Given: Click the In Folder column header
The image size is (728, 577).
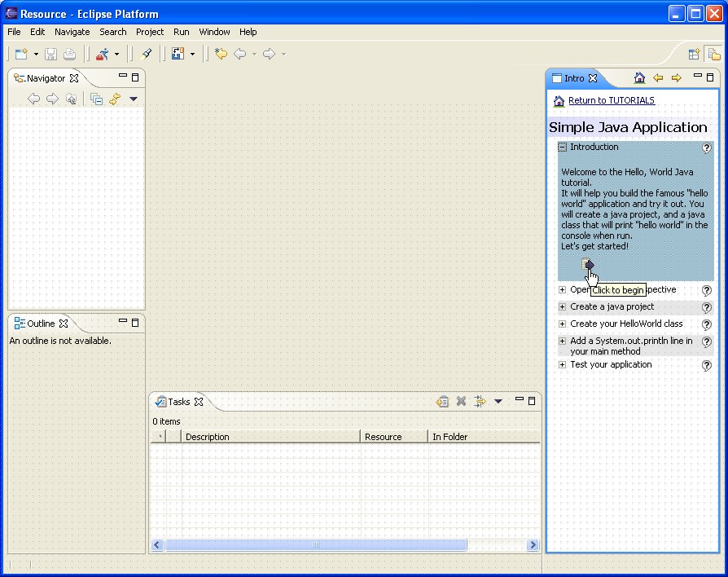Looking at the screenshot, I should (x=485, y=437).
